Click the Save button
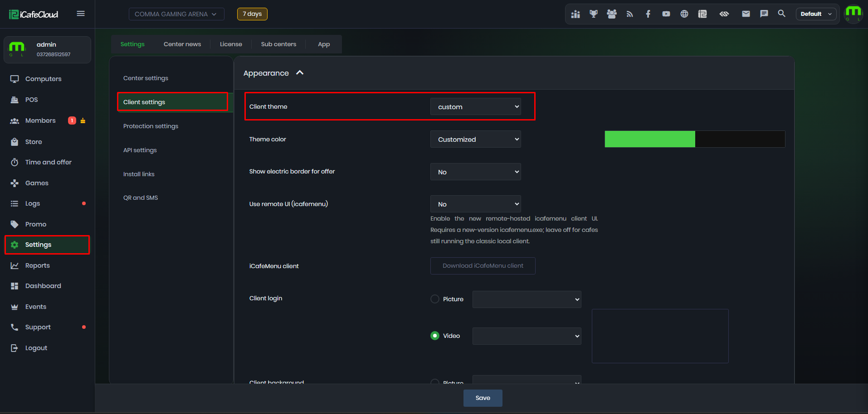Viewport: 868px width, 414px height. tap(483, 398)
